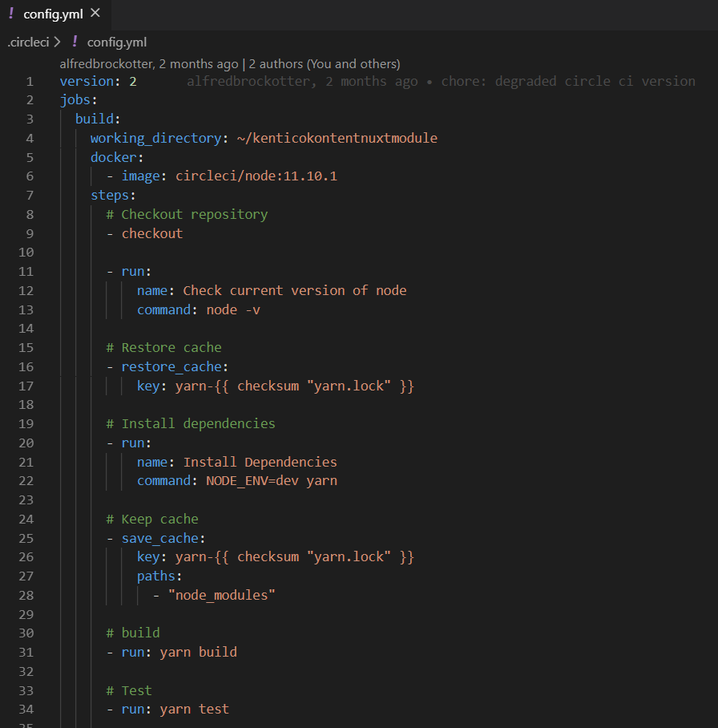Click the 'run' key on line 11

(133, 272)
